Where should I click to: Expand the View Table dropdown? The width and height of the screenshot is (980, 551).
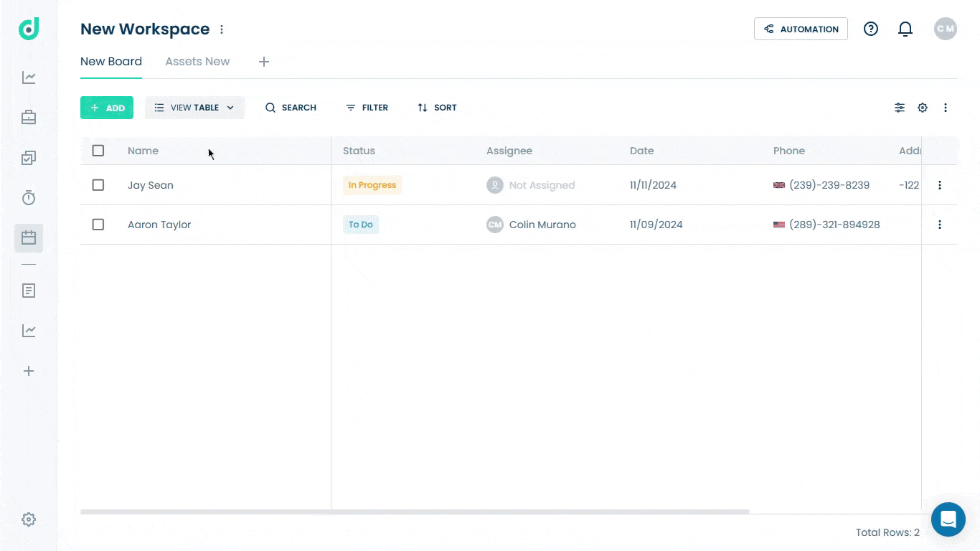point(194,108)
